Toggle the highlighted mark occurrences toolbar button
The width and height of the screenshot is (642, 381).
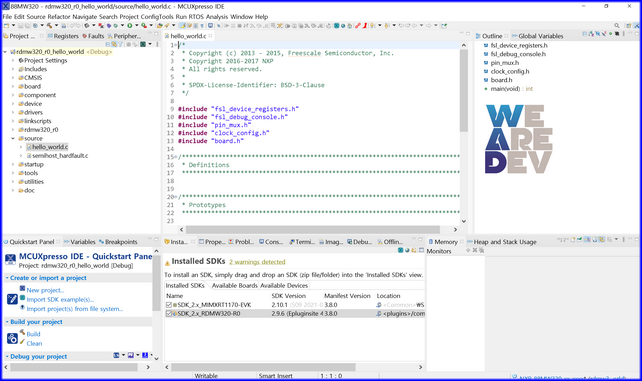pyautogui.click(x=182, y=25)
